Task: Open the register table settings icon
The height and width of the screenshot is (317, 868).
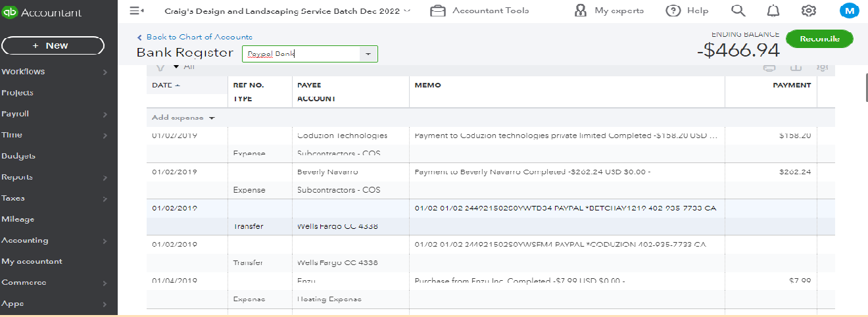Action: point(822,67)
